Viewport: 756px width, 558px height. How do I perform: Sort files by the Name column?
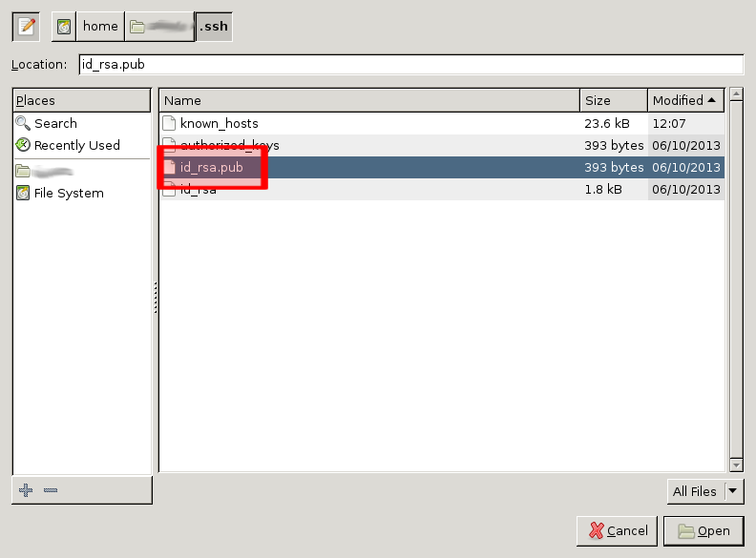pyautogui.click(x=369, y=100)
